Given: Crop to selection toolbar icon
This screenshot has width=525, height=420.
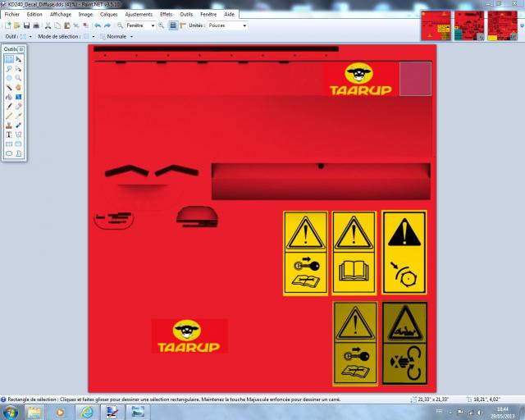Looking at the screenshot, I should pos(76,25).
